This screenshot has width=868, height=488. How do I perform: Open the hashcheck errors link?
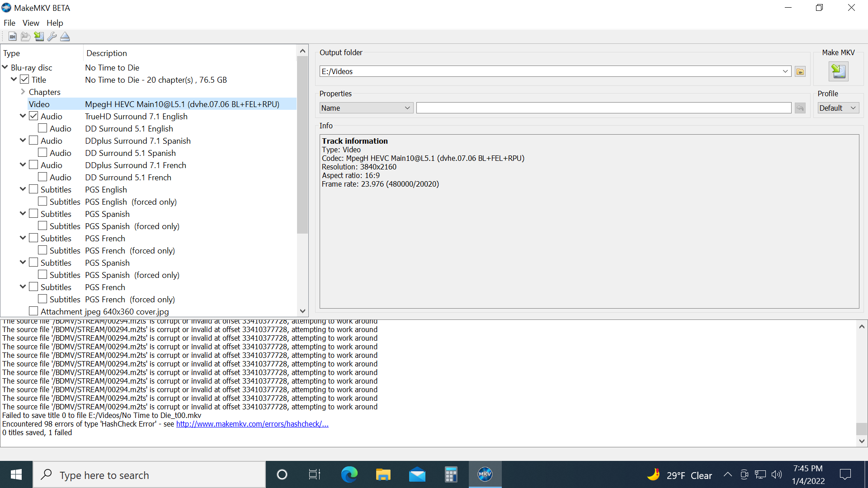[252, 424]
